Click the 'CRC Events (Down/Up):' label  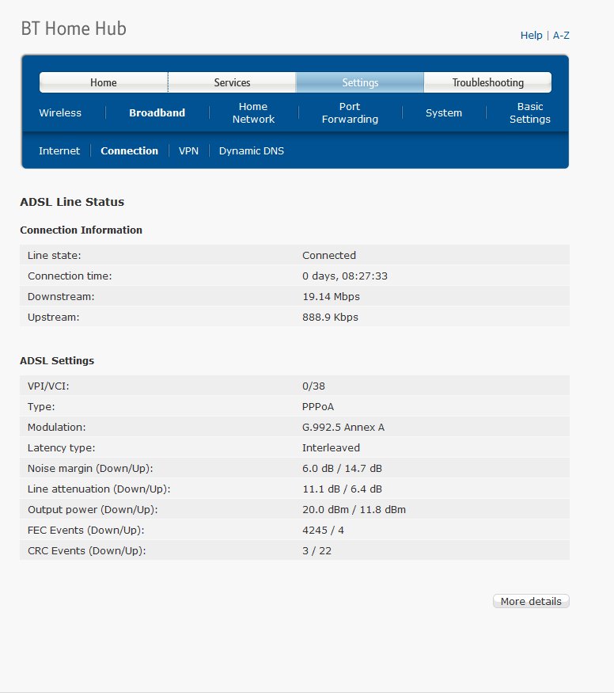(86, 550)
